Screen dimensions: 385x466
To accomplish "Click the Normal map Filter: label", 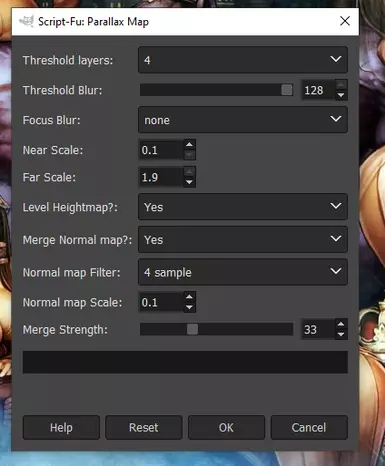I will (x=71, y=273).
